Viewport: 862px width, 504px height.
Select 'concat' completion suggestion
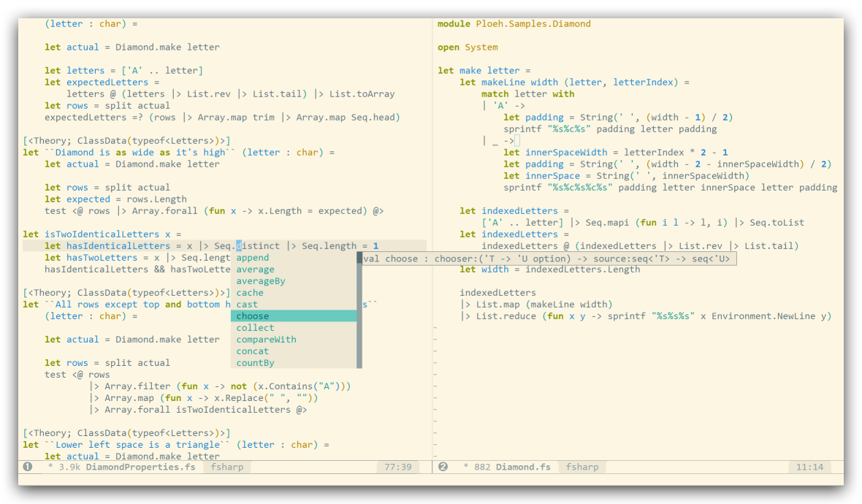click(294, 351)
